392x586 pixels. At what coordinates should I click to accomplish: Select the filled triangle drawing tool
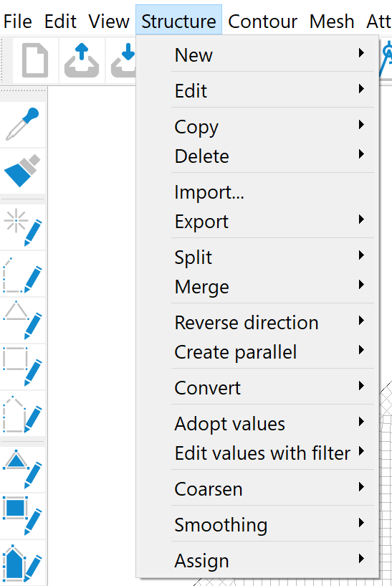[23, 469]
